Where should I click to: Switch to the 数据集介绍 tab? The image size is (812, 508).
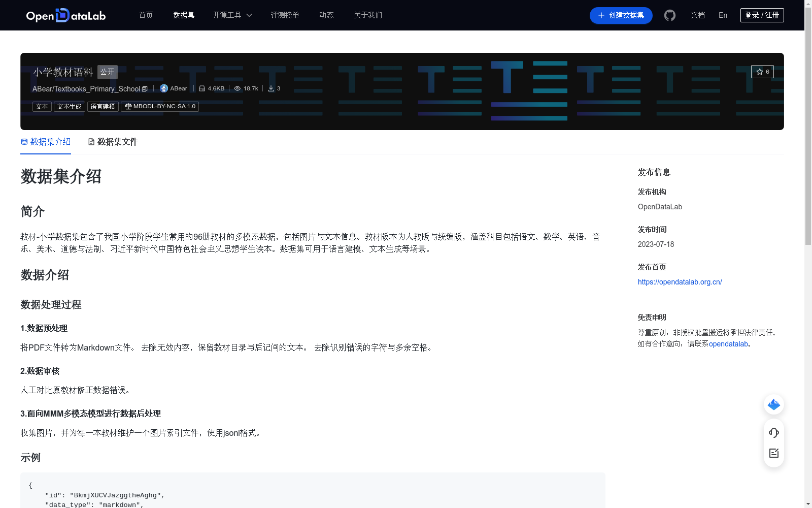[x=46, y=142]
